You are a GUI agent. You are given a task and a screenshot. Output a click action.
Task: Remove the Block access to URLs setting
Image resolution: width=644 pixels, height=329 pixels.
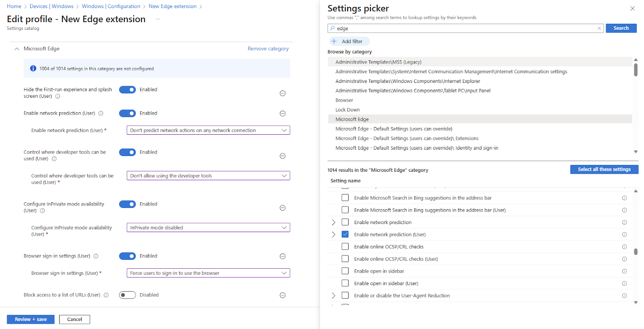click(283, 295)
